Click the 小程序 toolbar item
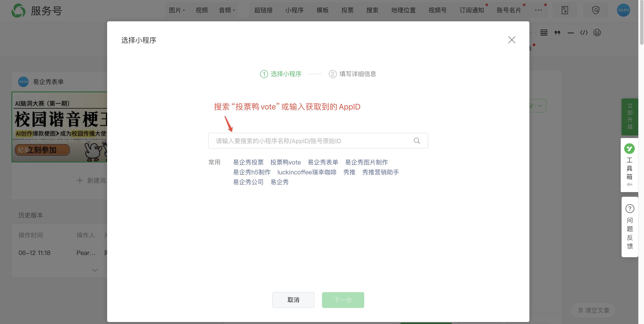Viewport: 644px width, 324px height. (294, 10)
